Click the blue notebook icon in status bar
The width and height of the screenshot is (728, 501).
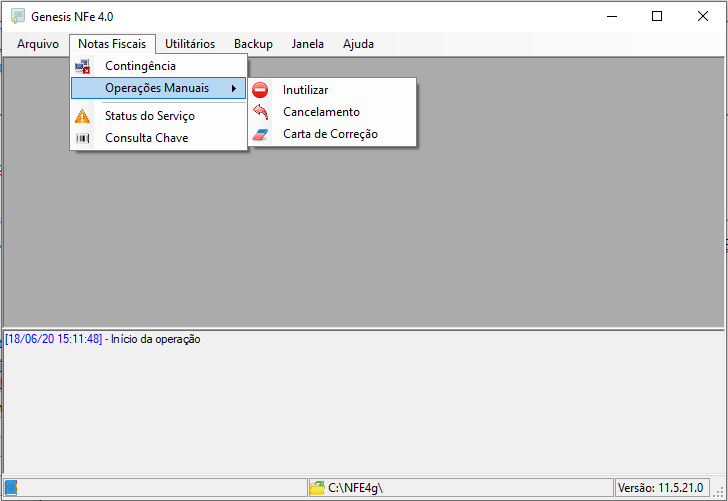[11, 488]
